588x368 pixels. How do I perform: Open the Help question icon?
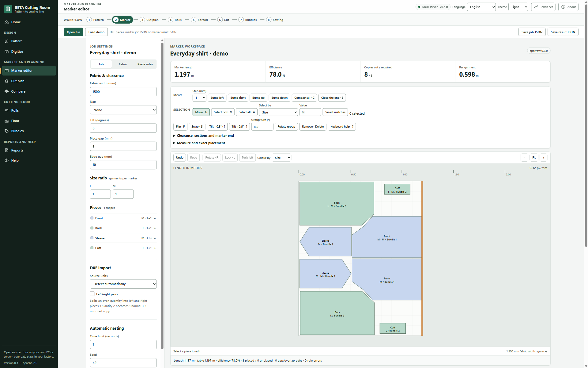click(7, 160)
